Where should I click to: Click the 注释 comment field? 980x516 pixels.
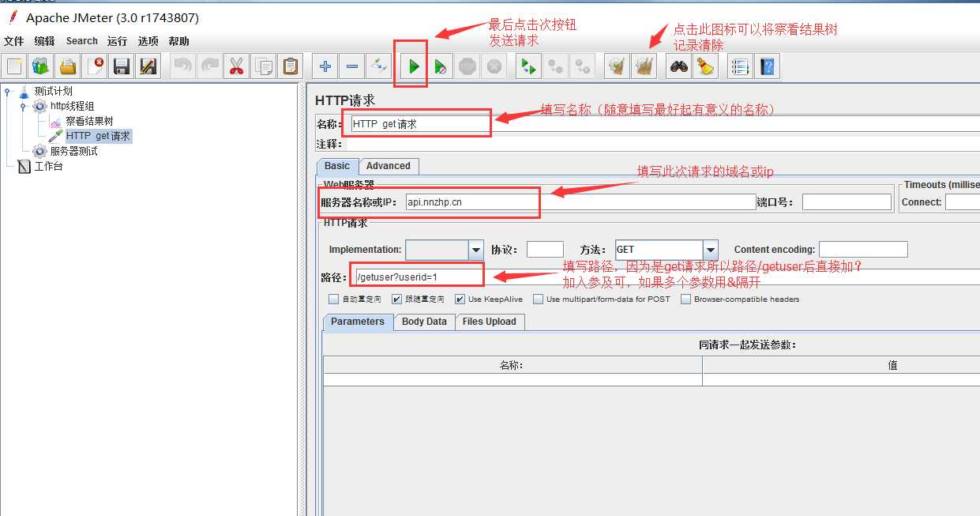point(663,144)
